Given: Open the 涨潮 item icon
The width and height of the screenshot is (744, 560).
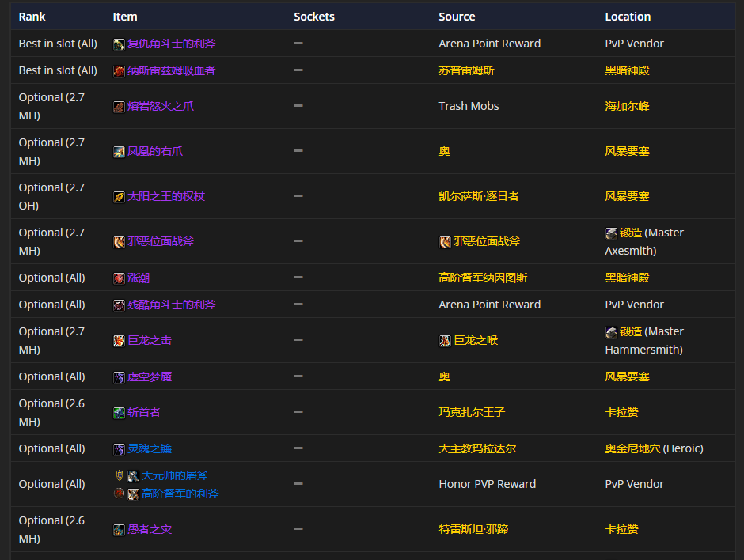Looking at the screenshot, I should click(119, 278).
